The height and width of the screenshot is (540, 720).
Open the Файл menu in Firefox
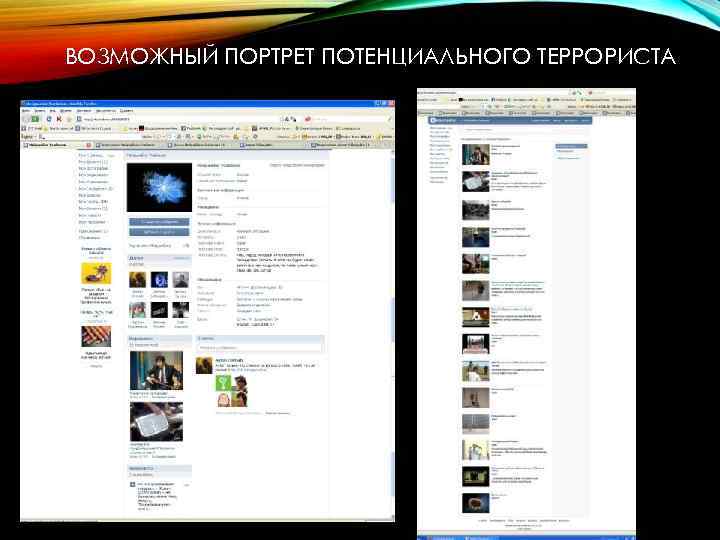(27, 111)
